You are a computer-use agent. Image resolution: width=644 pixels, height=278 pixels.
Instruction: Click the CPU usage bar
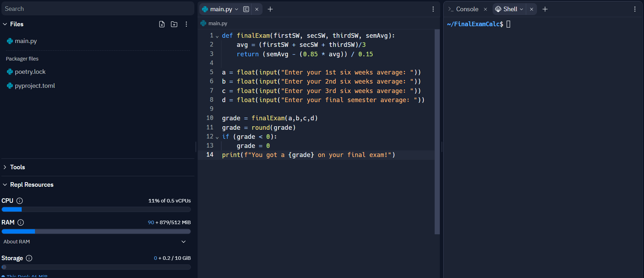(x=96, y=209)
